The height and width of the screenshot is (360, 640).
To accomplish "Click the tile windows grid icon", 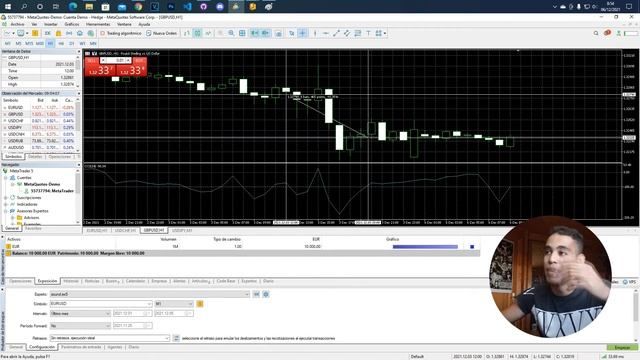I will click(x=242, y=33).
